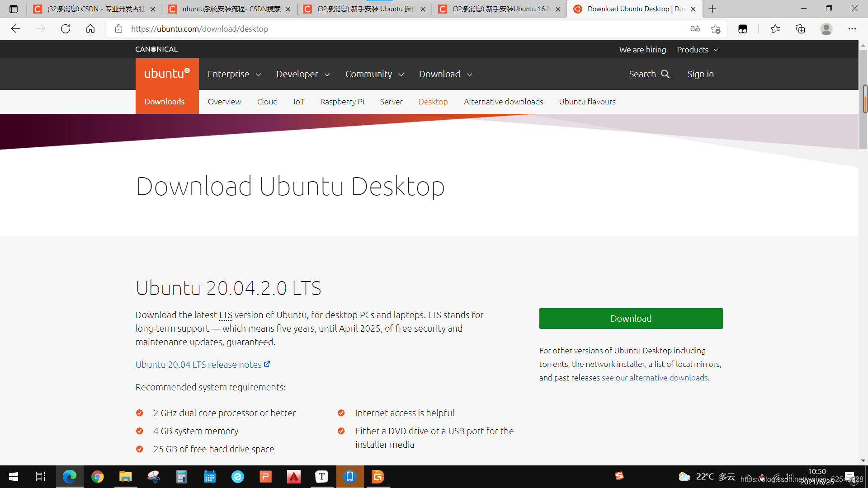Open the IoT downloads page
This screenshot has height=488, width=868.
[299, 102]
